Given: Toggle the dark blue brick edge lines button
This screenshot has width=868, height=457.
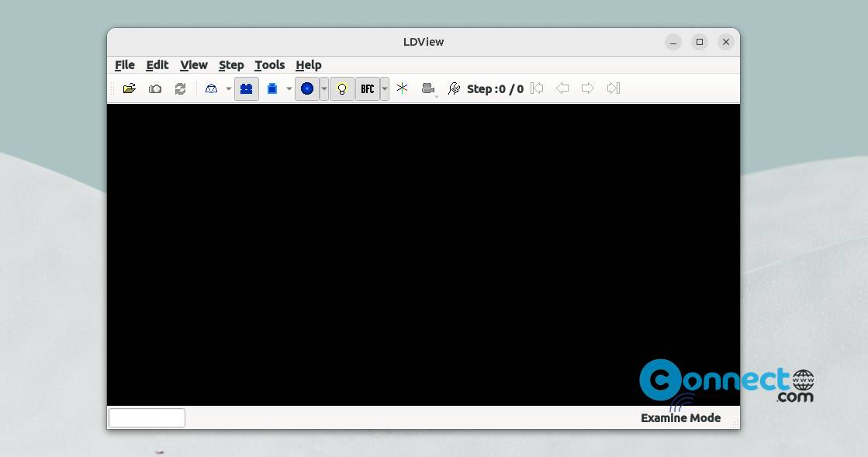Looking at the screenshot, I should tap(247, 88).
